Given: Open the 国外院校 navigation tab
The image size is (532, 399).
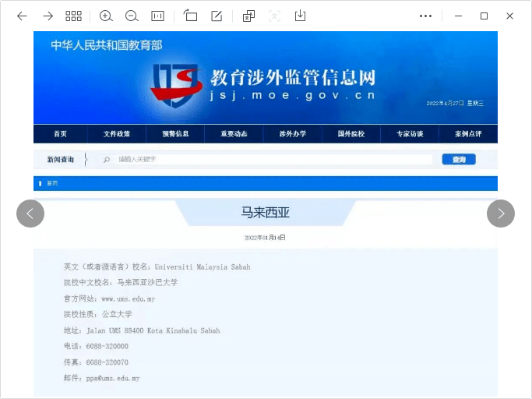Looking at the screenshot, I should (x=351, y=134).
